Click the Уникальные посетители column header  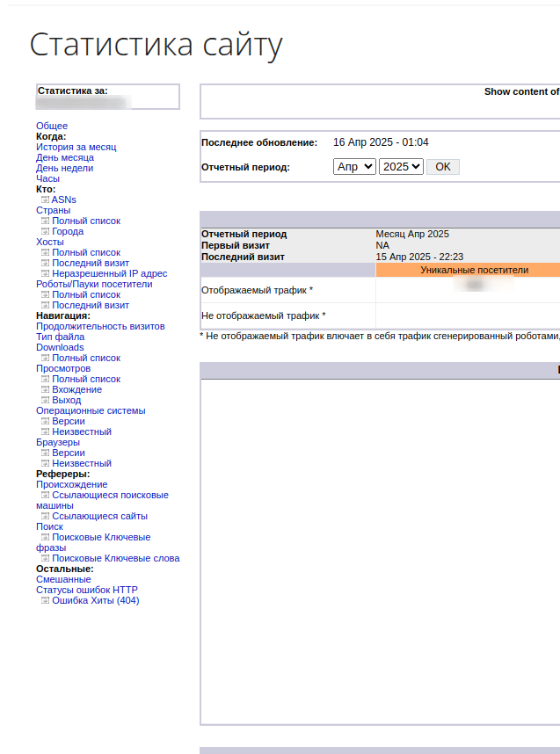tap(475, 270)
